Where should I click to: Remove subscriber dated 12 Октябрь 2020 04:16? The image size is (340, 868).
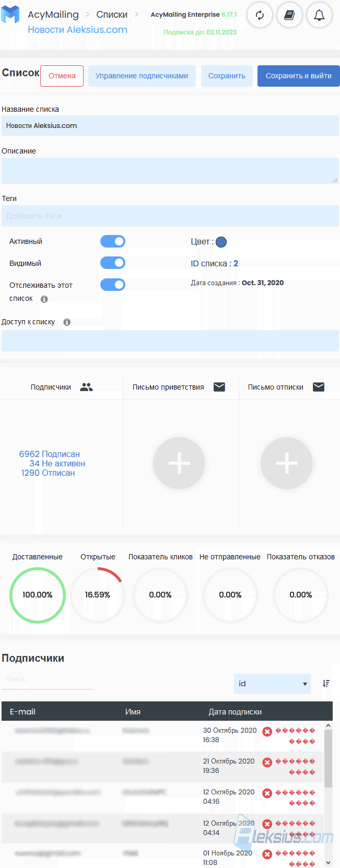267,793
